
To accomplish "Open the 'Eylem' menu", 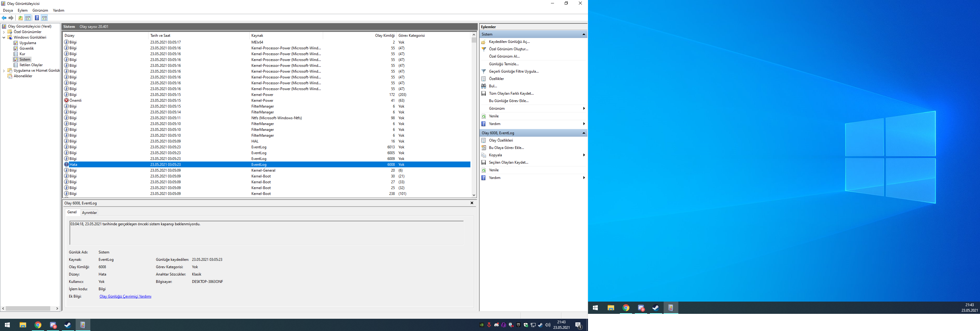I will (22, 11).
